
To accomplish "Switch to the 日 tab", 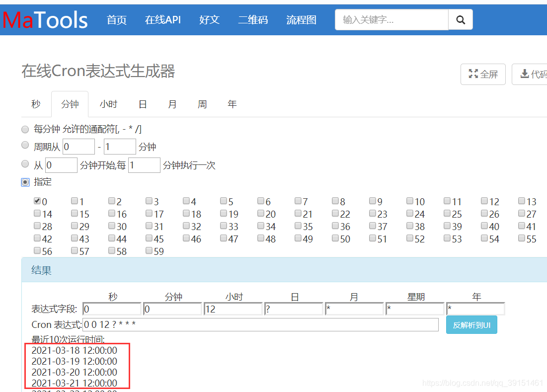I will 143,104.
